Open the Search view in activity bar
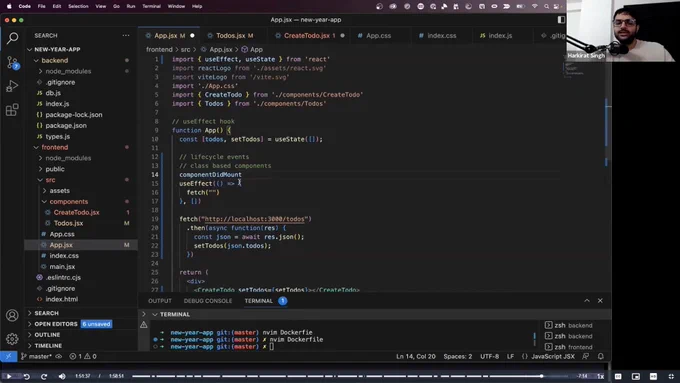Viewport: 680px width, 383px height. click(x=12, y=38)
